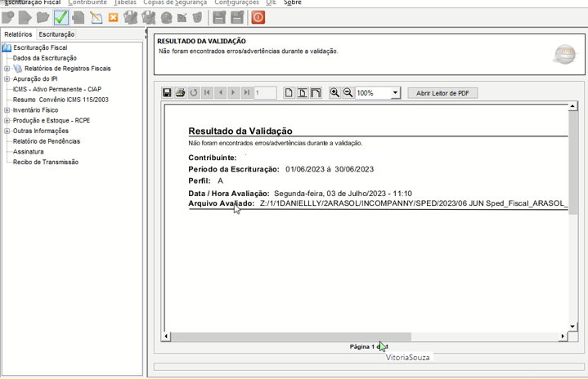The image size is (588, 379).
Task: Click the scroll left arrow of report
Action: pyautogui.click(x=166, y=337)
